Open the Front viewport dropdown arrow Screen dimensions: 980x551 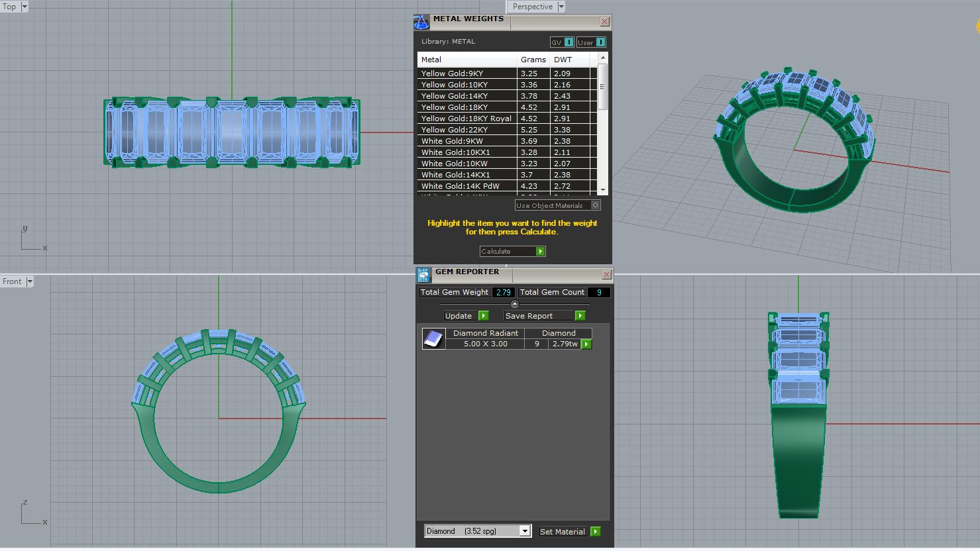(30, 281)
